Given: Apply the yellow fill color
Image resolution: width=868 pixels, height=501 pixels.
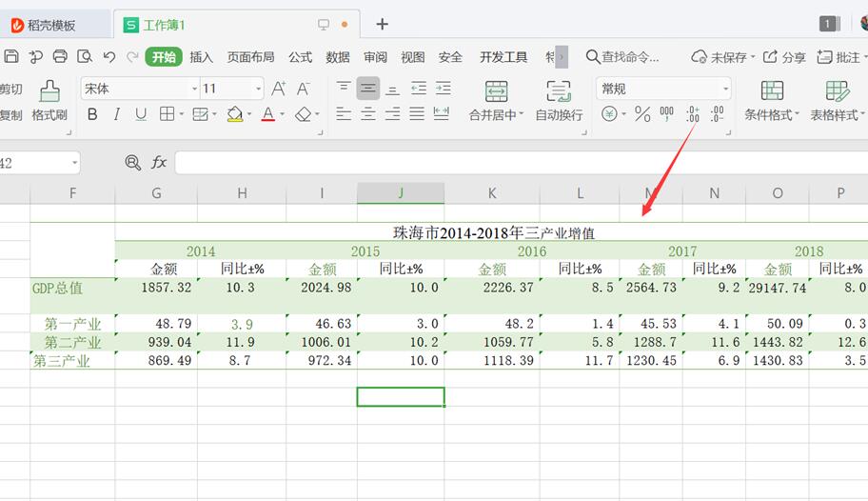Looking at the screenshot, I should [235, 114].
